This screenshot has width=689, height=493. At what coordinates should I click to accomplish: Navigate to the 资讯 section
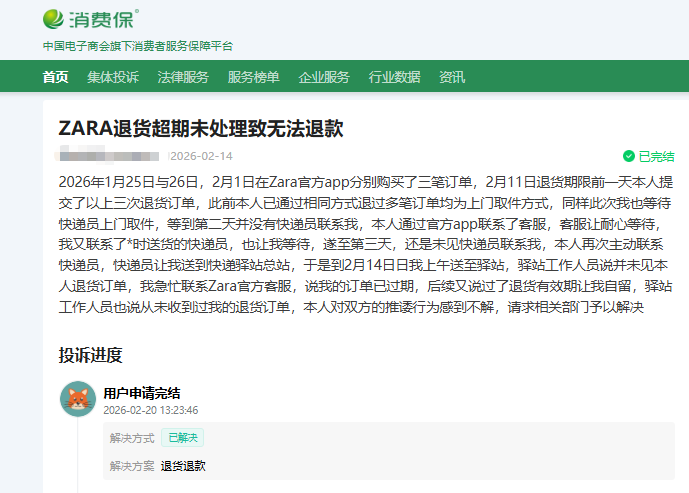click(452, 77)
